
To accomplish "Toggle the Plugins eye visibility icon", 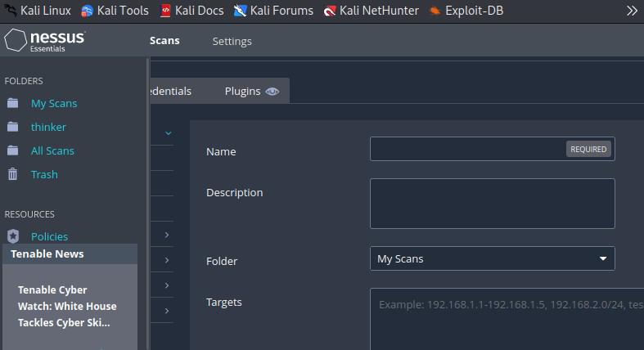I will [272, 92].
